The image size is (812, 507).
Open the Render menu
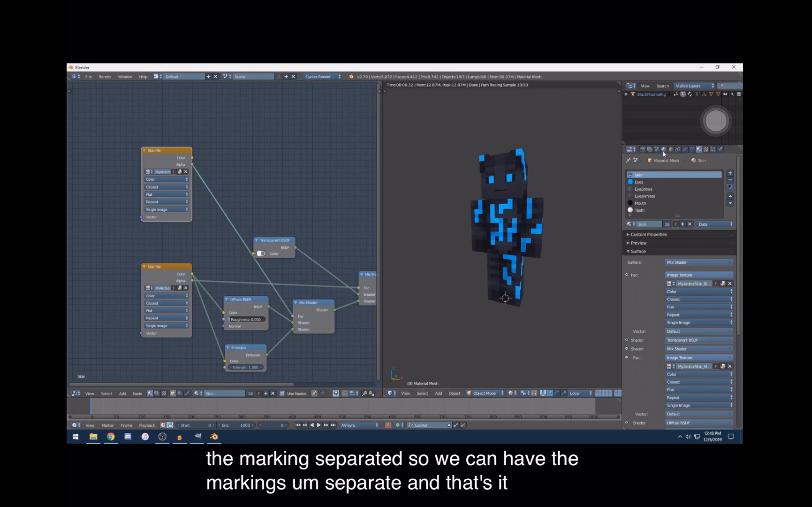tap(105, 77)
